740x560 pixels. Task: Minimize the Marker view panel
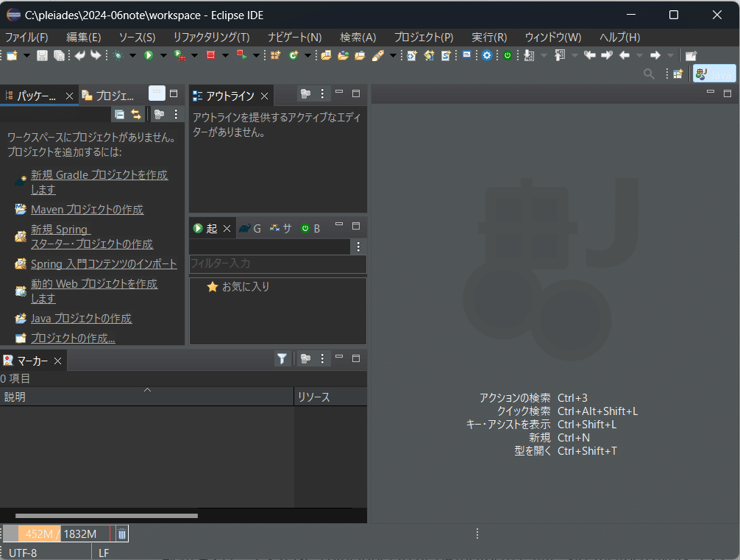339,358
